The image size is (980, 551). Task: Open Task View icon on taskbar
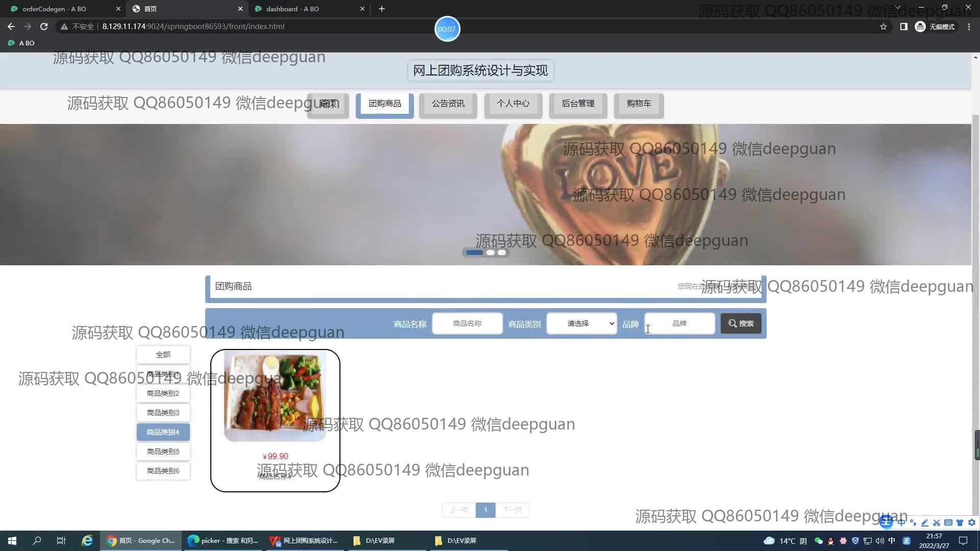(61, 540)
